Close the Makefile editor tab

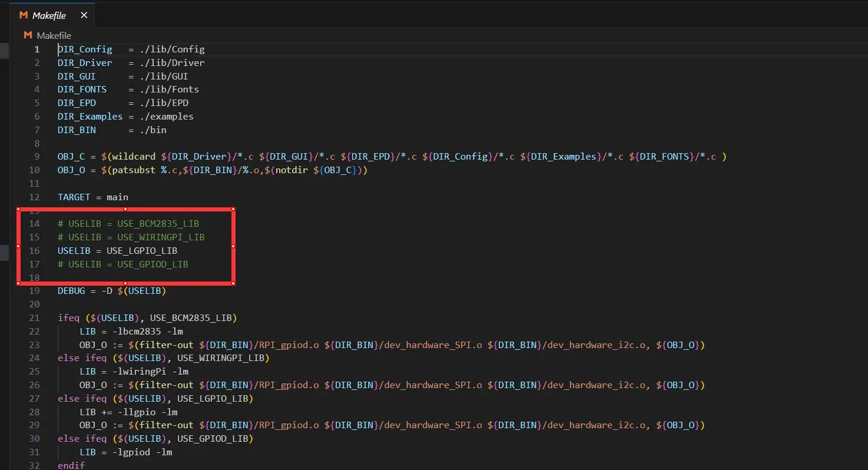tap(84, 15)
